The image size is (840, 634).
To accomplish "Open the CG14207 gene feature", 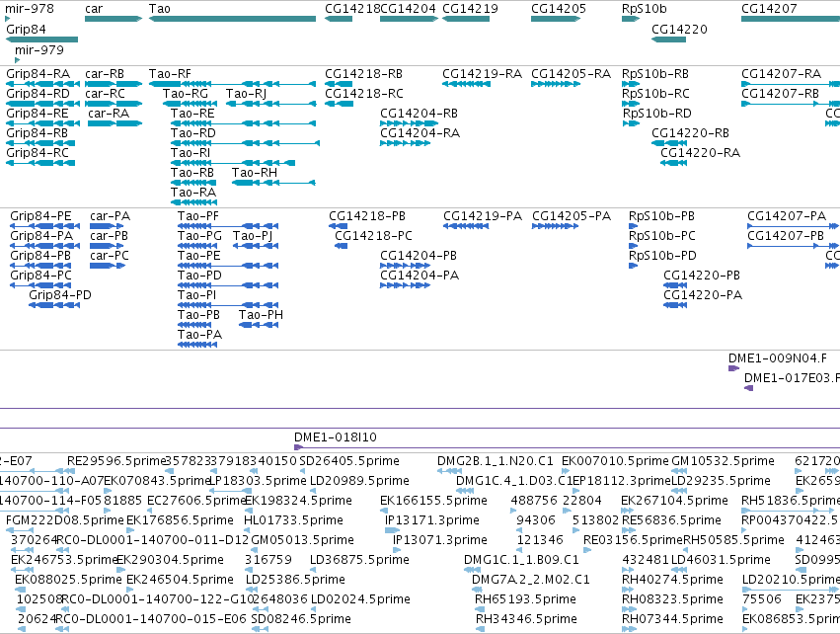I will [791, 19].
